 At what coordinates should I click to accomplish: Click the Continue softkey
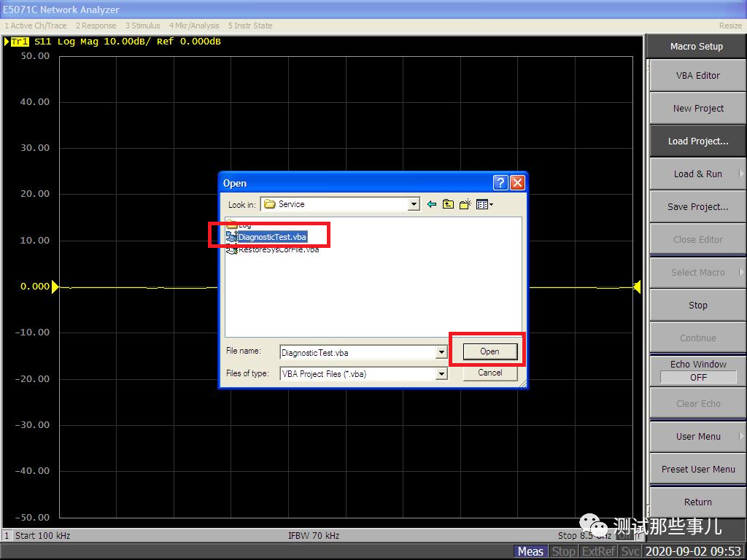(697, 338)
